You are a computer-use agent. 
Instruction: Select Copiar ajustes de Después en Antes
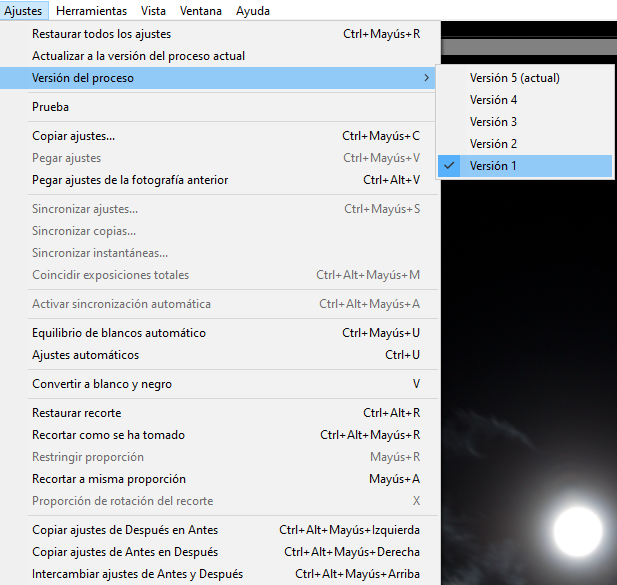click(218, 530)
